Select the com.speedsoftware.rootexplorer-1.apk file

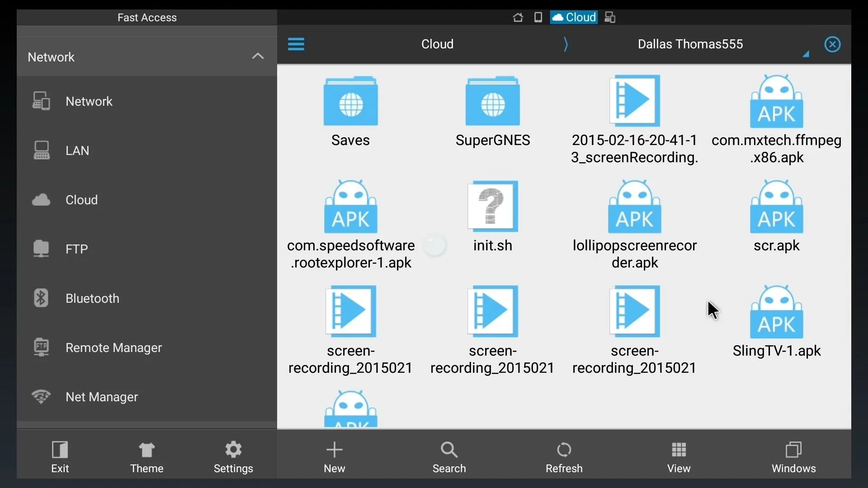coord(351,225)
